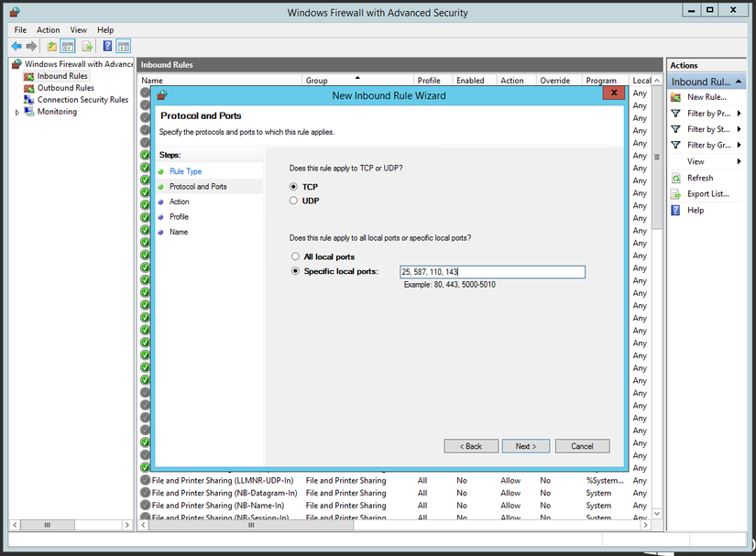Click the rules list horizontal scrollbar thumb
This screenshot has width=756, height=556.
251,525
